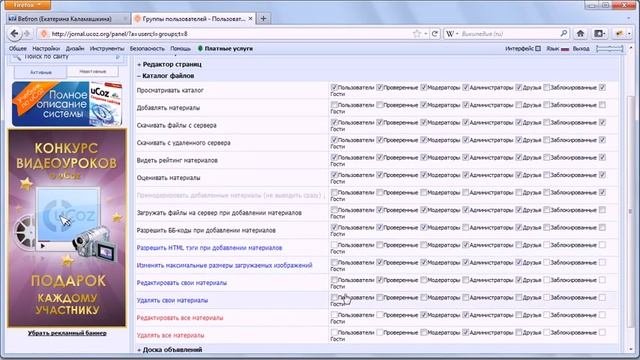
Task: Toggle Друзья for Видеть рейтинг материалов
Action: pos(519,158)
